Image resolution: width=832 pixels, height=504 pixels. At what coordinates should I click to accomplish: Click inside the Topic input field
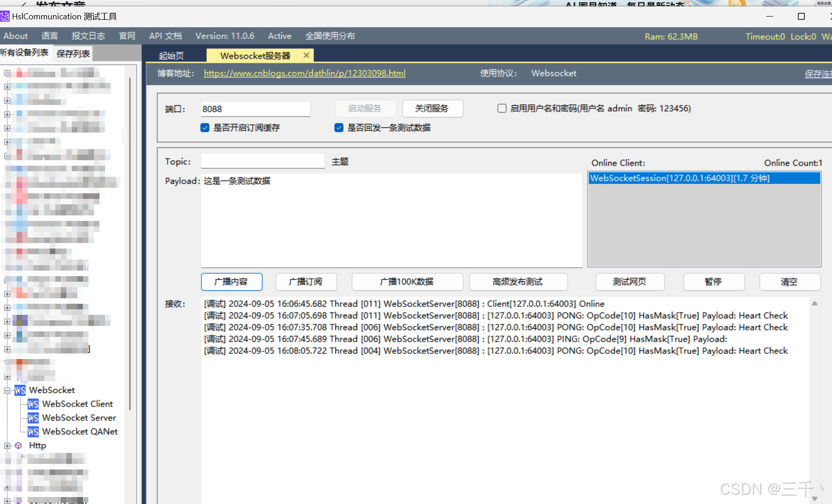click(x=262, y=161)
